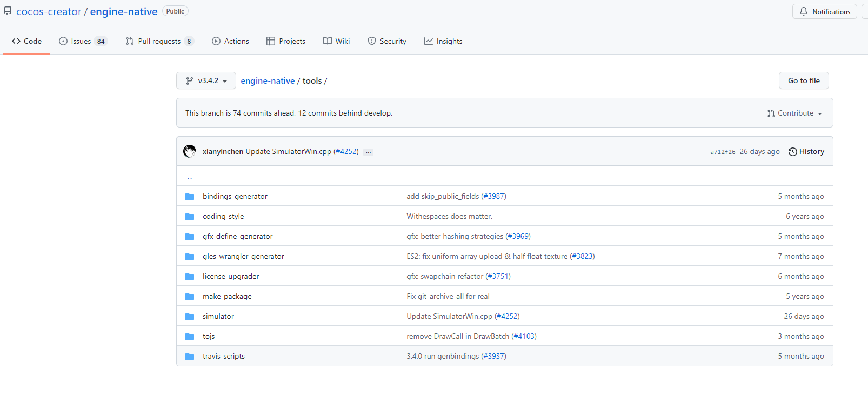Image resolution: width=868 pixels, height=416 pixels.
Task: Click the Notifications bell icon
Action: point(804,11)
